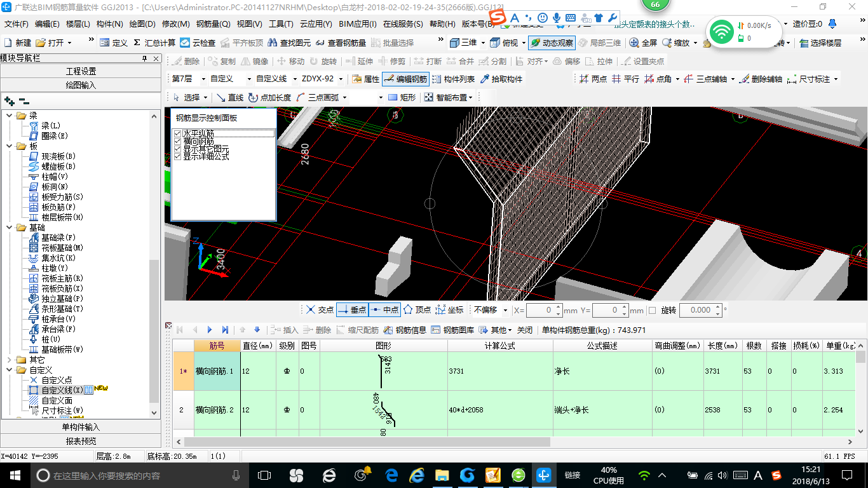
Task: Select the 移动 move tool
Action: pyautogui.click(x=290, y=62)
